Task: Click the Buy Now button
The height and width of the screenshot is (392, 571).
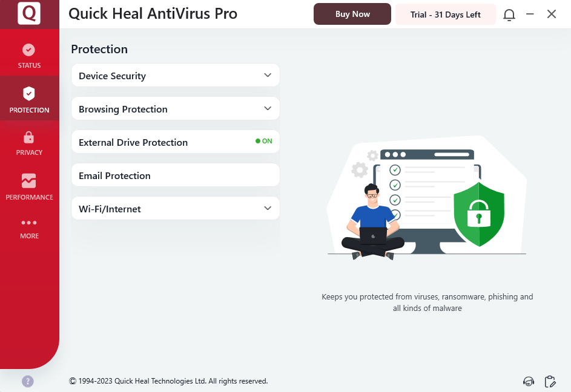Action: [x=352, y=14]
